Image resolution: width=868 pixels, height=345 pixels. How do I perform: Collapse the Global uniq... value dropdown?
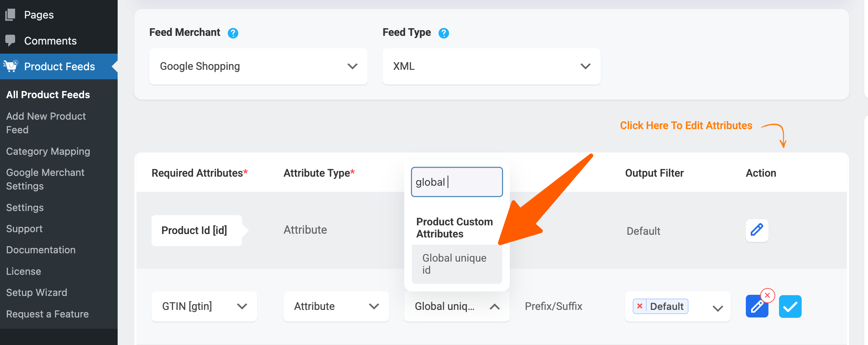pyautogui.click(x=494, y=306)
